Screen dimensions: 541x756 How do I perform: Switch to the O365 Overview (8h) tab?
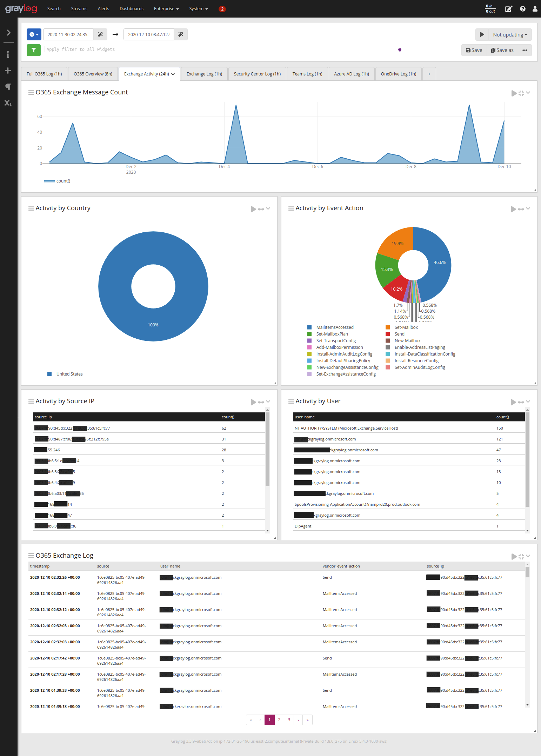[93, 74]
